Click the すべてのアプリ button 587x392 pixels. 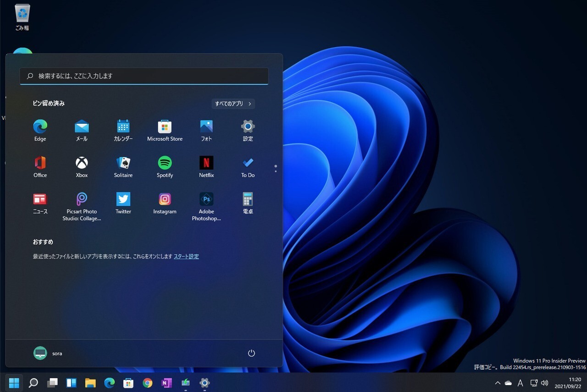pyautogui.click(x=233, y=104)
